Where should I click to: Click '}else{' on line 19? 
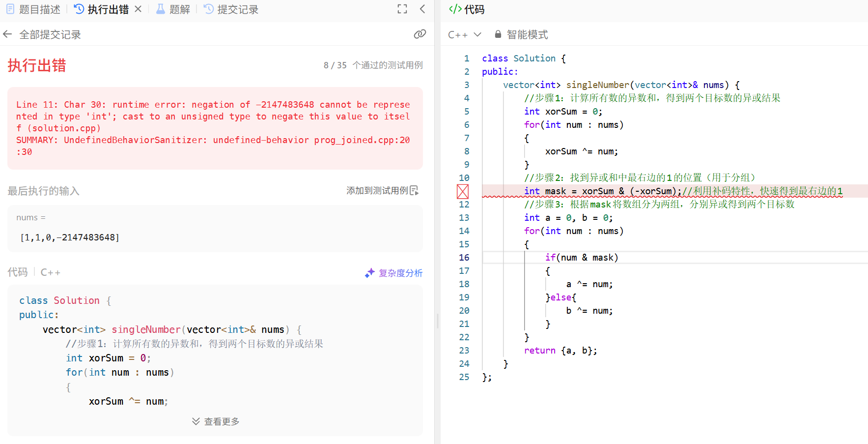(x=561, y=297)
